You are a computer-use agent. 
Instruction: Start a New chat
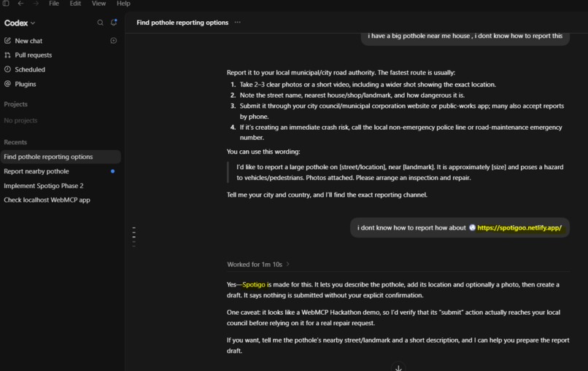(28, 41)
